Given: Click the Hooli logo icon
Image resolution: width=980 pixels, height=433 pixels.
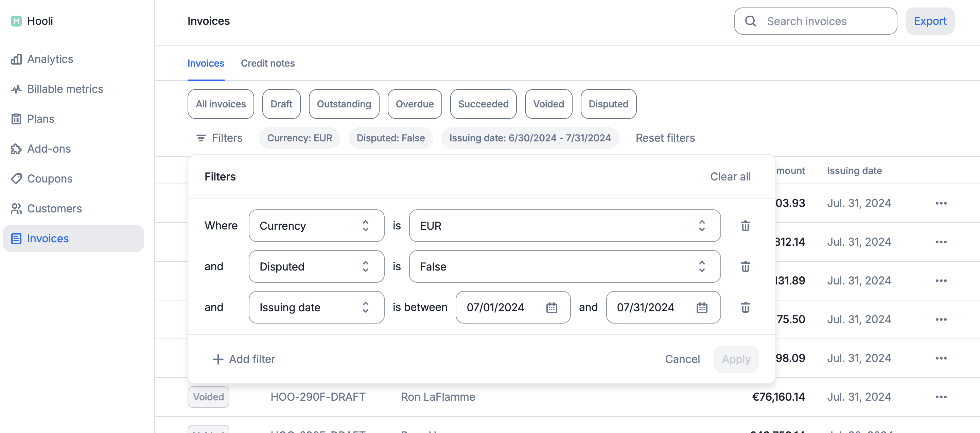Looking at the screenshot, I should [x=16, y=21].
